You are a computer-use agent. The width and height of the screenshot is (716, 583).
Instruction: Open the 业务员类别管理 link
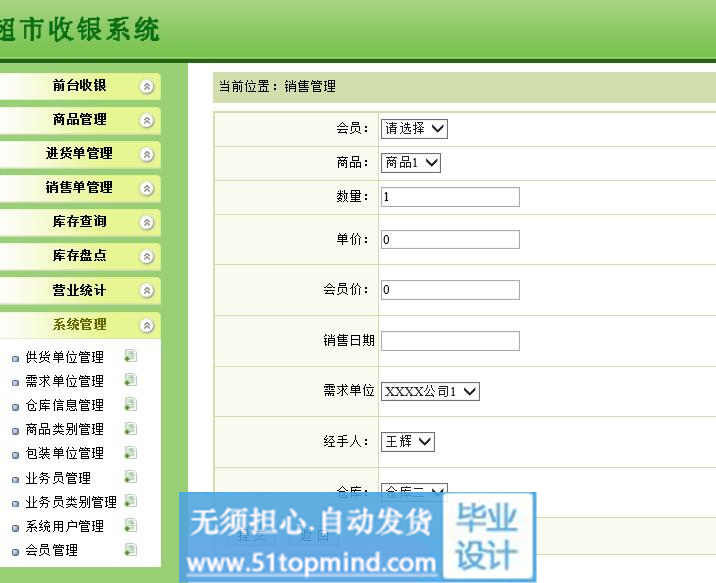(71, 503)
